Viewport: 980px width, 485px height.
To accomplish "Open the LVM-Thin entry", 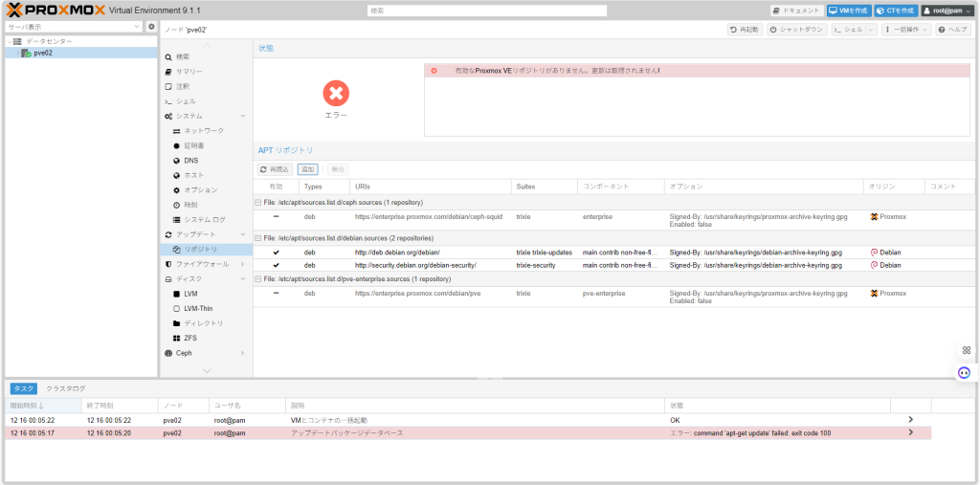I will [x=176, y=309].
